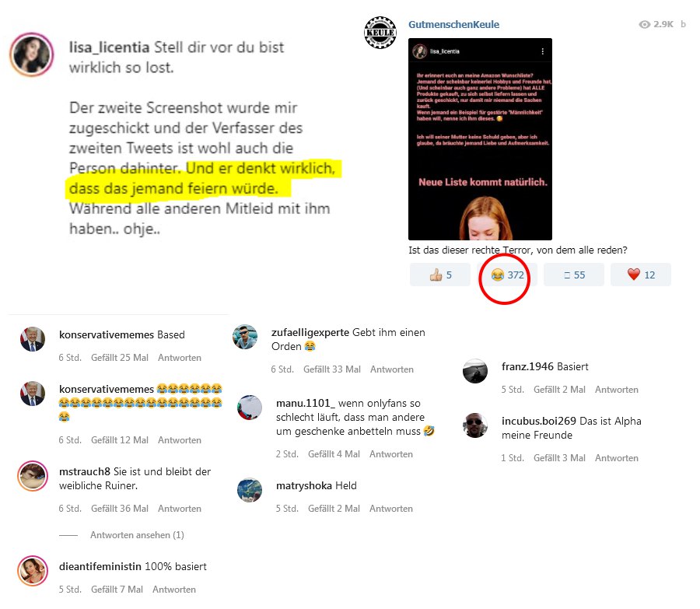Open the GutmenschenKeule channel logo
Viewport: 700px width, 609px height.
380,33
